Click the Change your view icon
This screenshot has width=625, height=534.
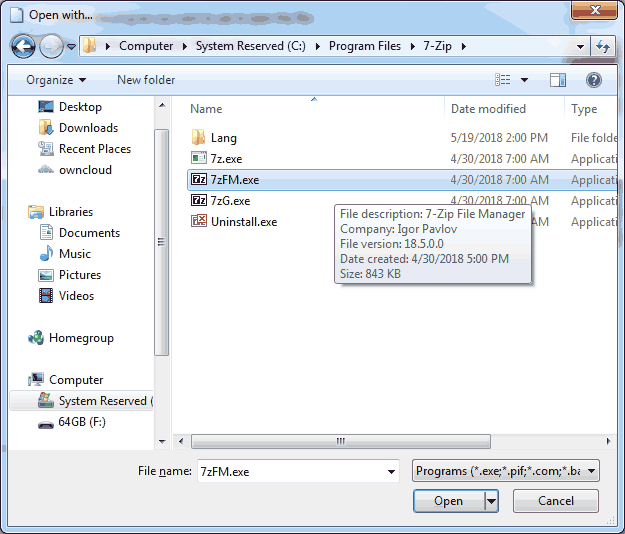click(x=503, y=80)
